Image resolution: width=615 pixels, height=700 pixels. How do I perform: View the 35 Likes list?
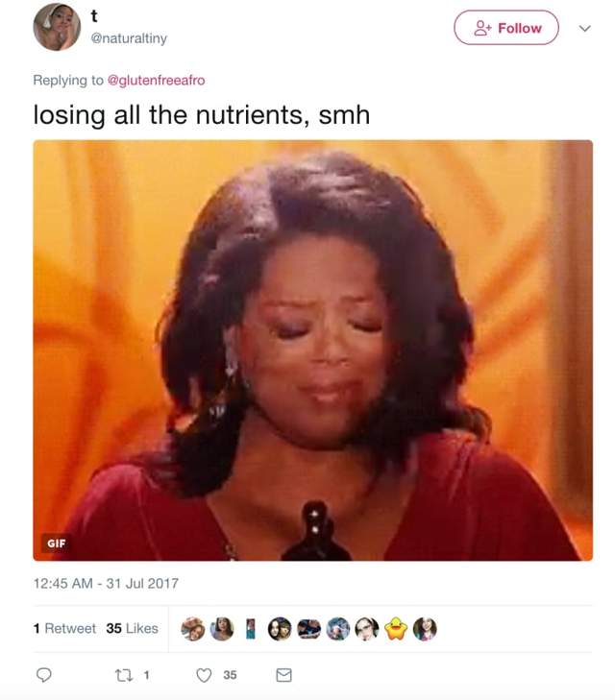(132, 628)
